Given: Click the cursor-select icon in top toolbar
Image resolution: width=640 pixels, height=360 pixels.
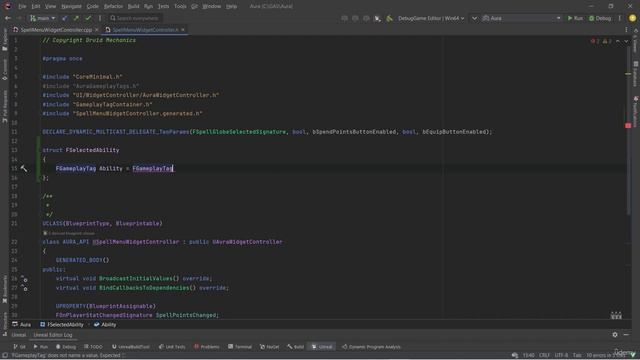Looking at the screenshot, I should (x=377, y=18).
